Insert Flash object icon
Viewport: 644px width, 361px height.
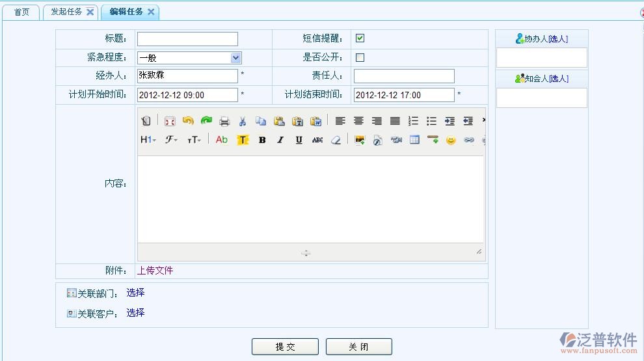(x=378, y=140)
